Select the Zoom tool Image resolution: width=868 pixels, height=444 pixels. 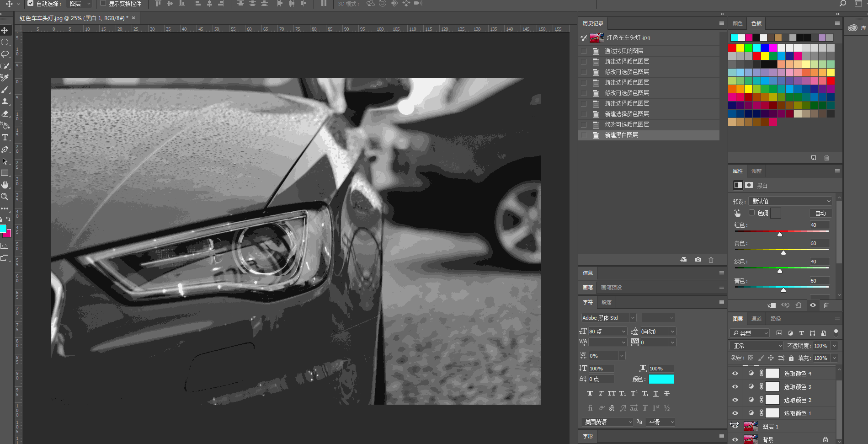(5, 197)
